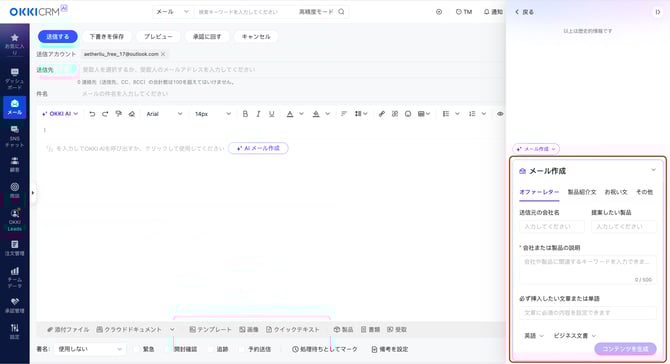This screenshot has height=364, width=670.
Task: Open the Team Data chart sidebar icon
Action: point(15,277)
